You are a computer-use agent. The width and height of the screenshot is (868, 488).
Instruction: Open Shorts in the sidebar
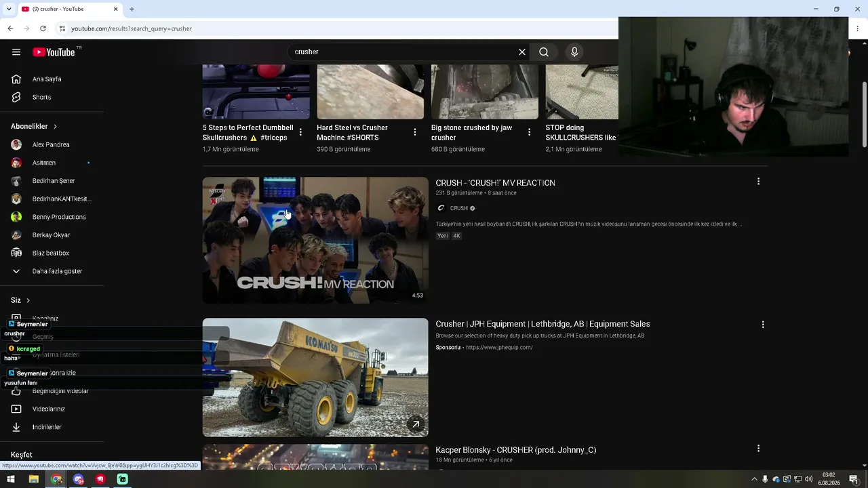tap(41, 98)
